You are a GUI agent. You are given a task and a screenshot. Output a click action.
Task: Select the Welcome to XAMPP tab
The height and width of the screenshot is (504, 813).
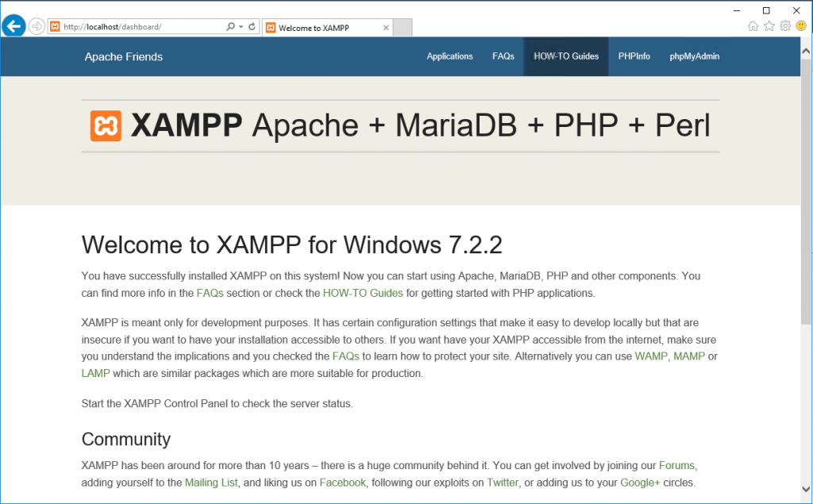(x=328, y=28)
